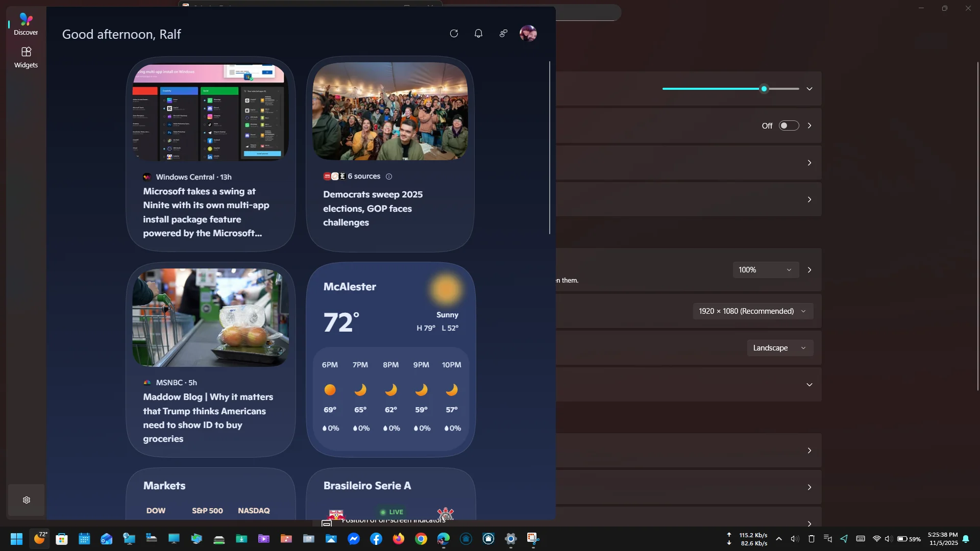The width and height of the screenshot is (980, 551).
Task: Open the Democrats sweep 2025 elections headline
Action: 373,208
